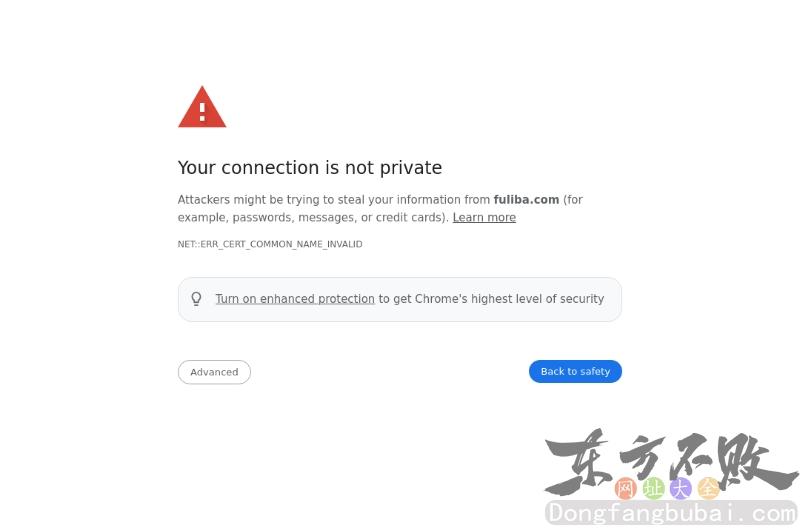Open the Learn more link
The image size is (800, 528).
point(484,217)
